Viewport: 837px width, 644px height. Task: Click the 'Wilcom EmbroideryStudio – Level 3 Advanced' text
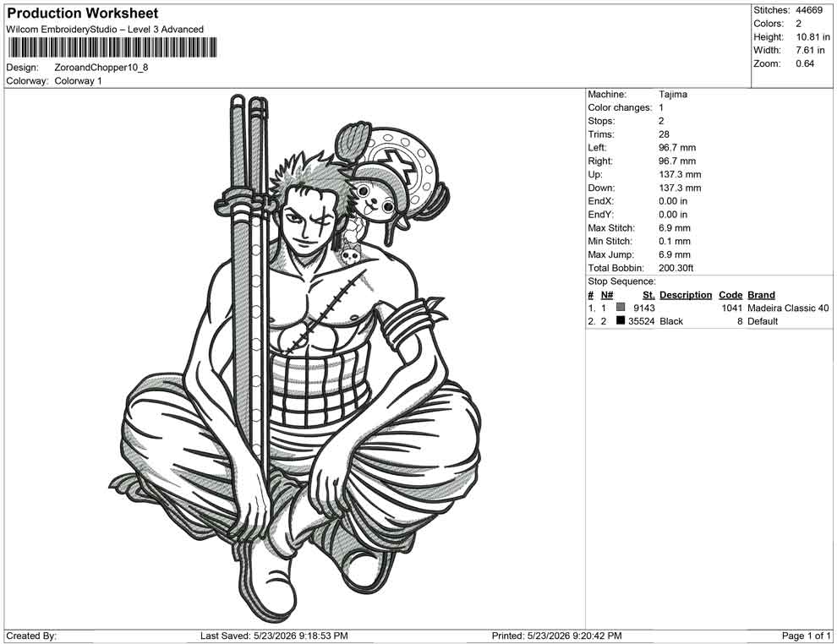click(105, 30)
